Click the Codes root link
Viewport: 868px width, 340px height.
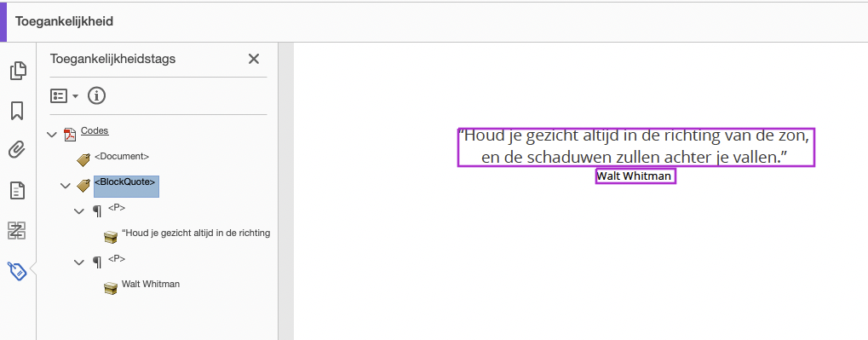[x=95, y=130]
